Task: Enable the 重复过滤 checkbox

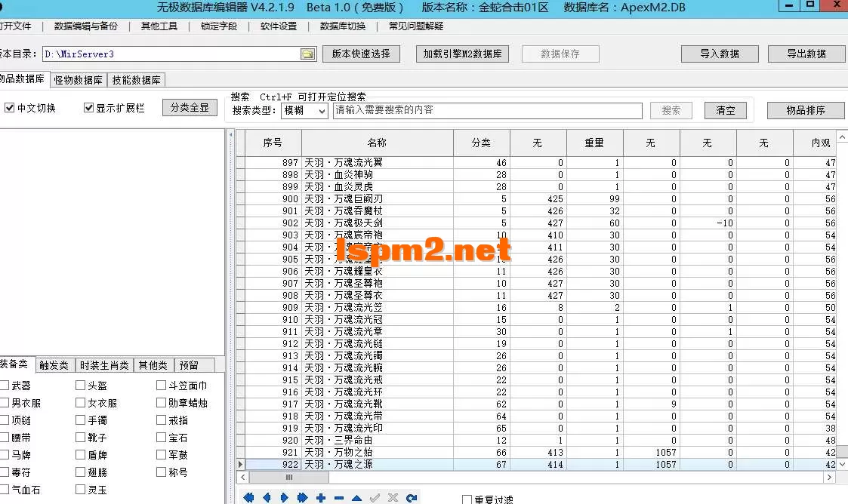Action: 467,499
